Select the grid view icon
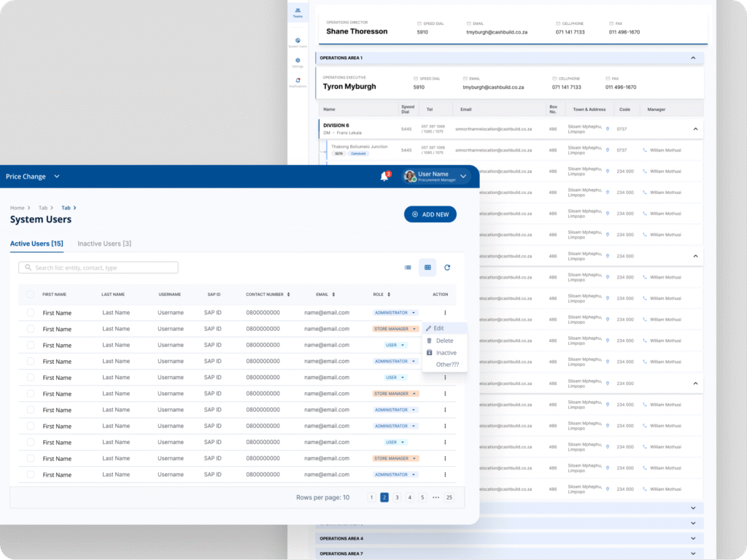747x560 pixels. [x=427, y=268]
